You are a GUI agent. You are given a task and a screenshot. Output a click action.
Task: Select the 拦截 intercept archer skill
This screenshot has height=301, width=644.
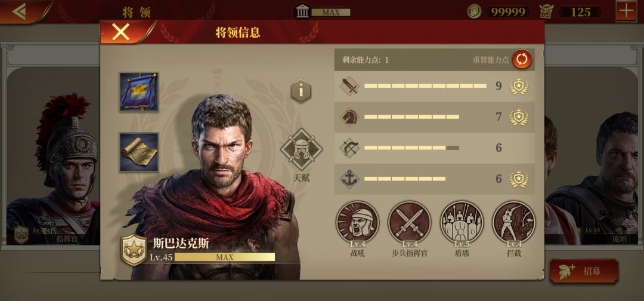tap(514, 222)
